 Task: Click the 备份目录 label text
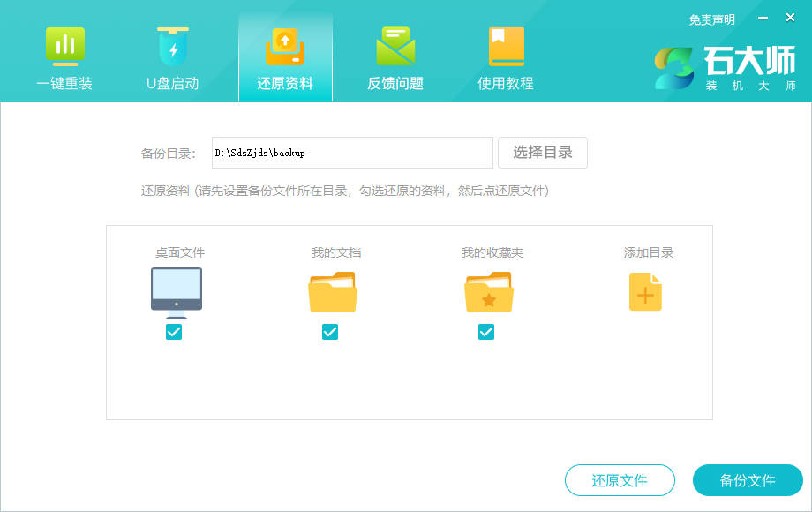click(x=169, y=154)
